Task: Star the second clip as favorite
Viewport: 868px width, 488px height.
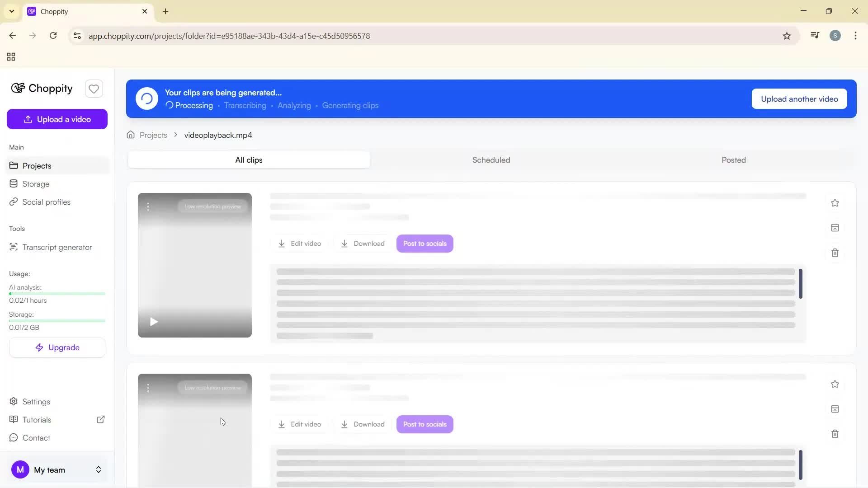Action: (835, 384)
